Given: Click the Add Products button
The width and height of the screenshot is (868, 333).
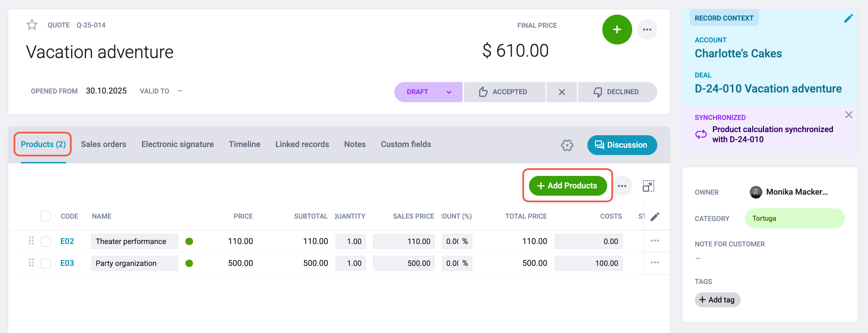Looking at the screenshot, I should click(x=568, y=186).
